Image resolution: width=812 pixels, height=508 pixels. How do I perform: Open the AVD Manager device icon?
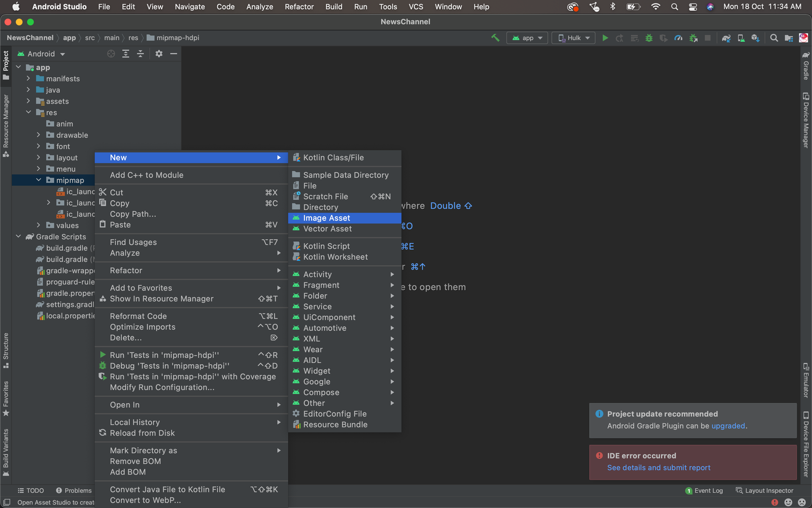pos(741,38)
